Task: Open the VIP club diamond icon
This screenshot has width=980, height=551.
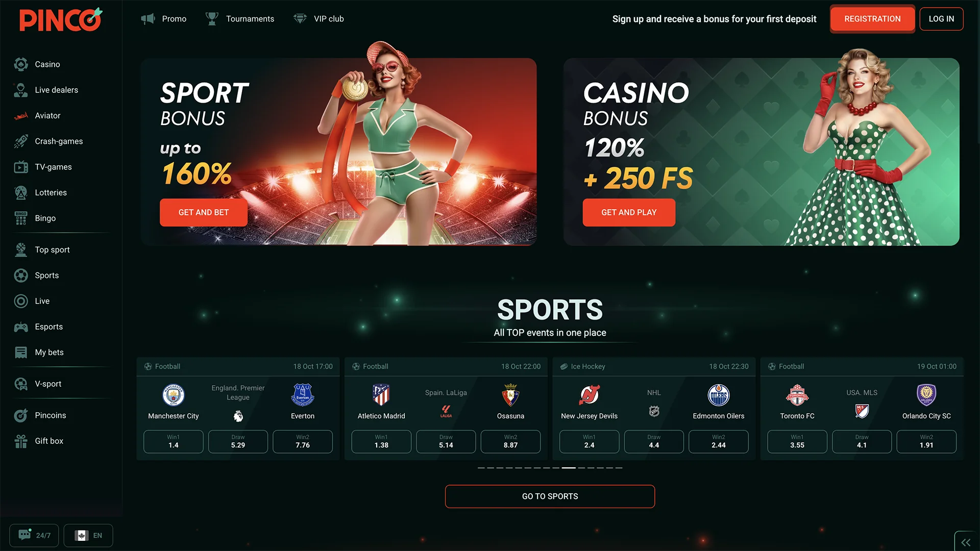Action: pos(300,19)
